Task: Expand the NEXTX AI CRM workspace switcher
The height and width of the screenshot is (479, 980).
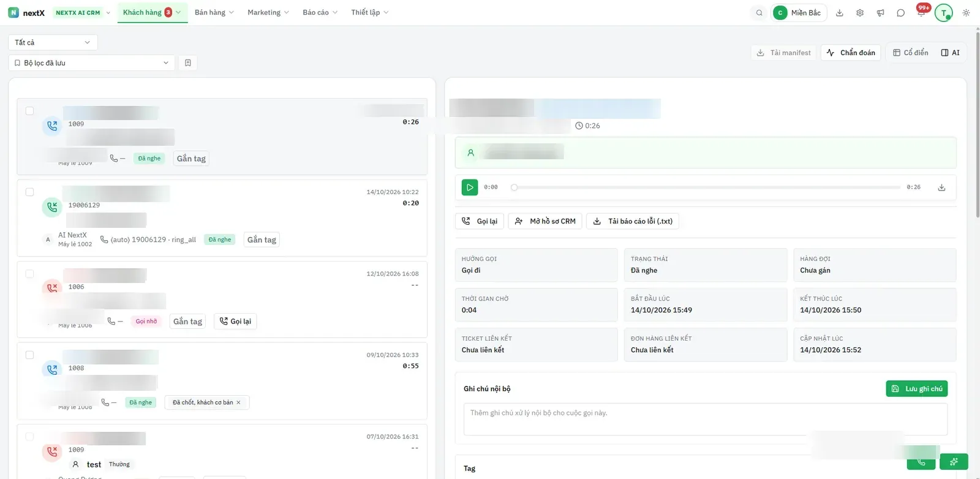Action: (x=83, y=13)
